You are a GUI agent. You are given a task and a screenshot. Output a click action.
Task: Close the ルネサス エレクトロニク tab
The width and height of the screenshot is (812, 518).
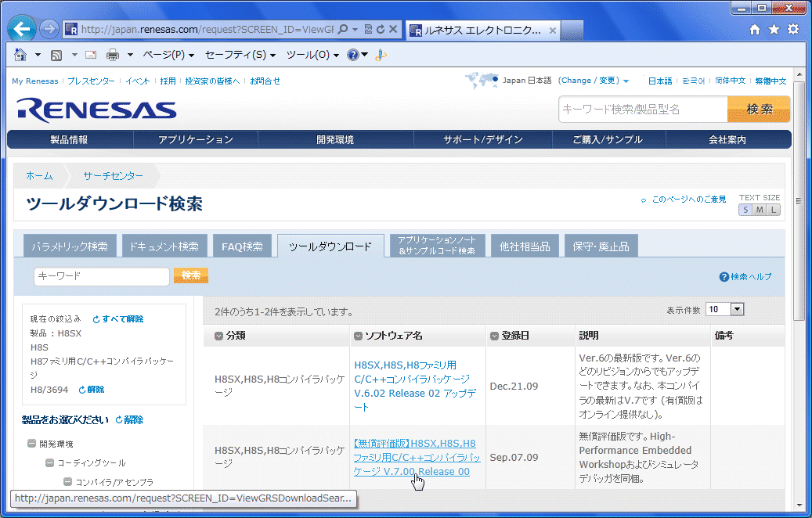point(553,31)
